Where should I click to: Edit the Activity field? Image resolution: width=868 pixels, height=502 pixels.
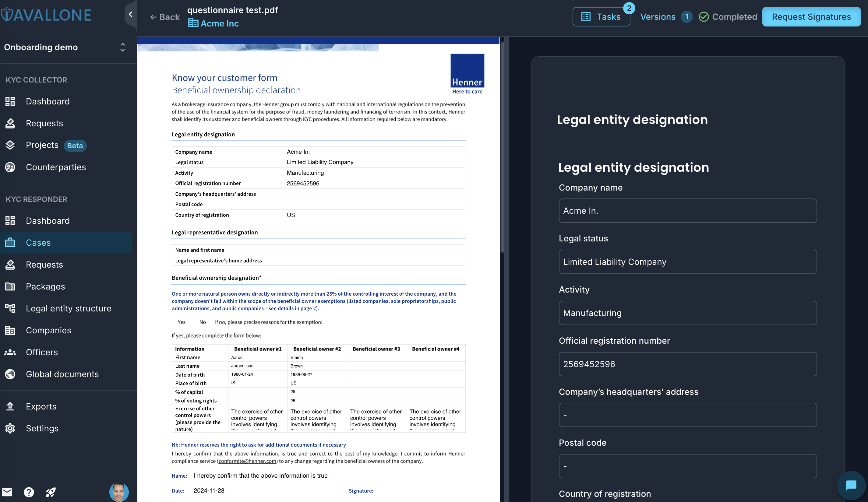point(687,313)
